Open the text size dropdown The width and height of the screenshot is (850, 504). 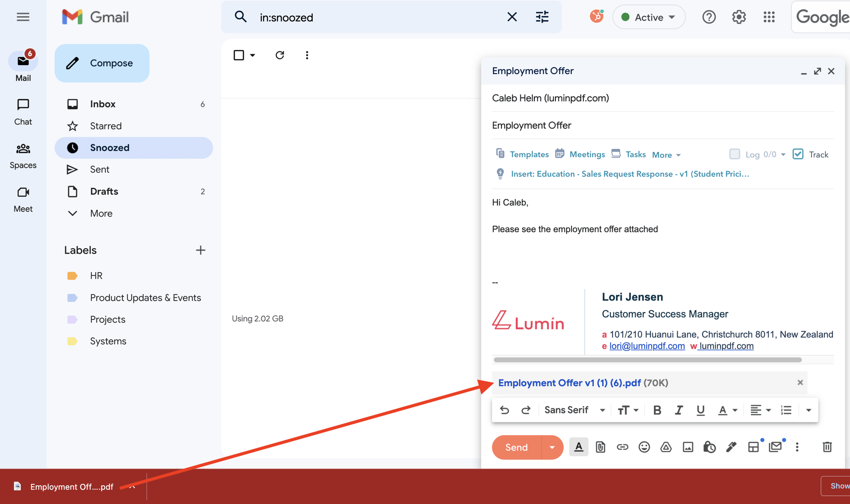628,410
